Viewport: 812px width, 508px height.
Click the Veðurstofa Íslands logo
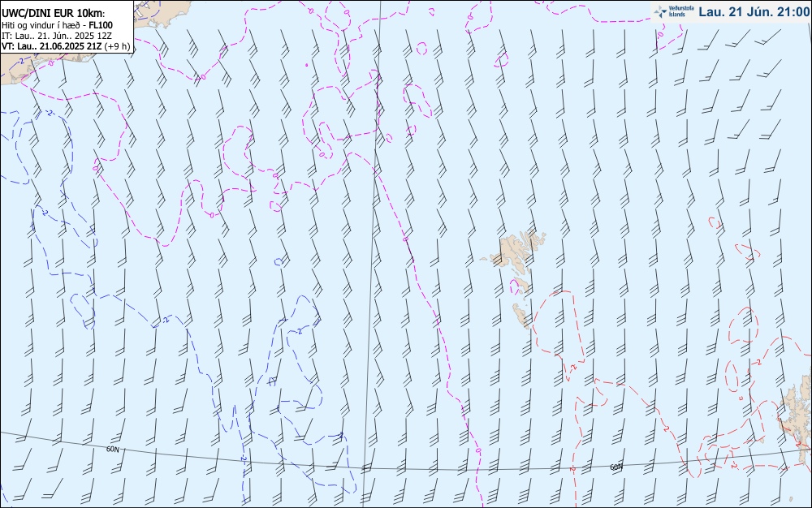pos(673,11)
